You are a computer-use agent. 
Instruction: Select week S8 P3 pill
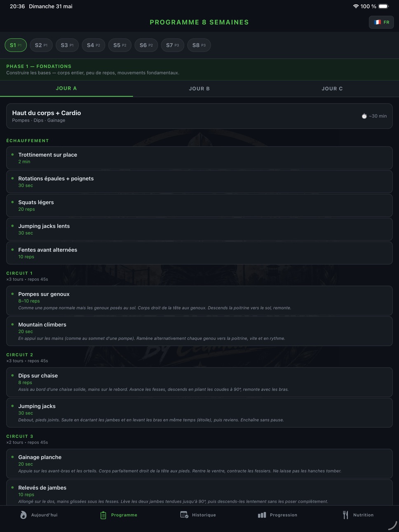(199, 45)
